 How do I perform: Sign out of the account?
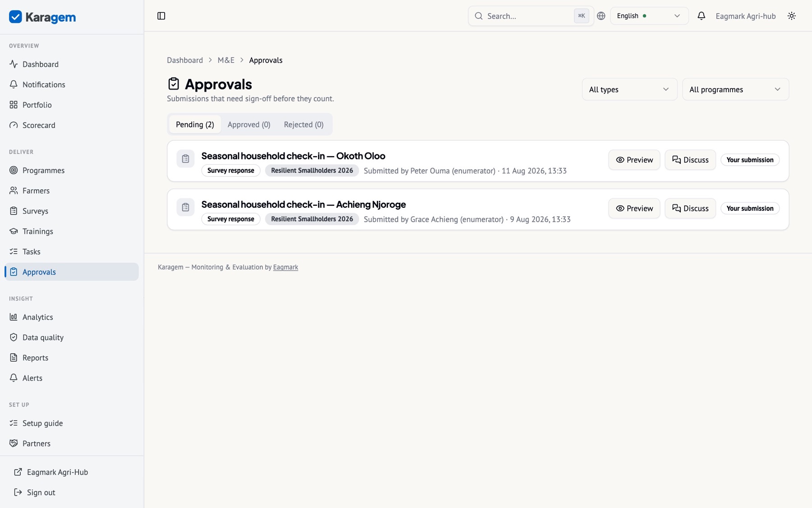click(x=72, y=492)
